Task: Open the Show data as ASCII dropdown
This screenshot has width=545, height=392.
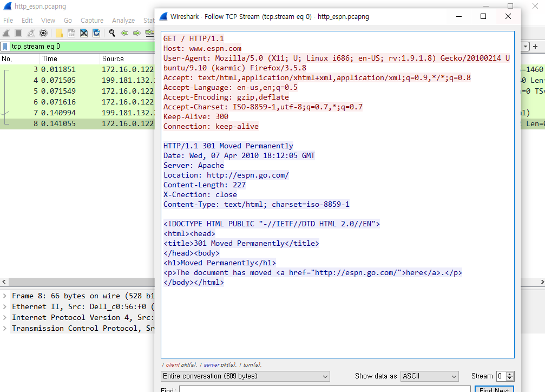Action: [x=430, y=376]
